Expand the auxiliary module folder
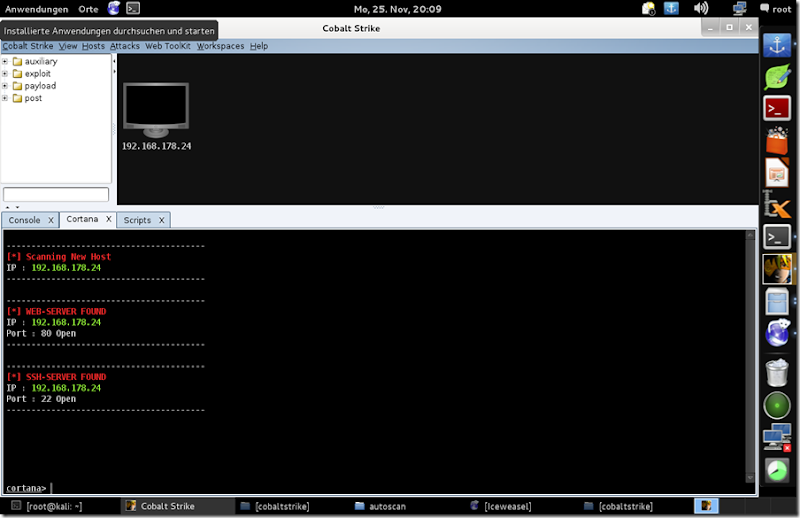 5,61
